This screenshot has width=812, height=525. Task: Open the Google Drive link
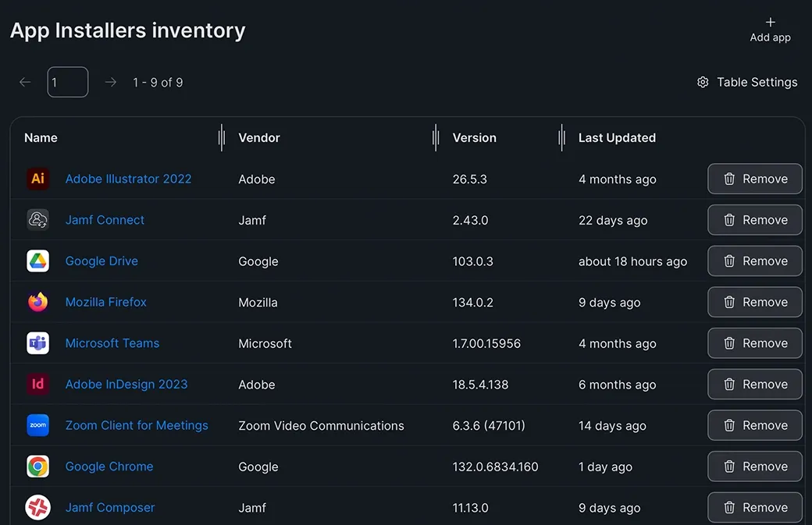pyautogui.click(x=101, y=261)
